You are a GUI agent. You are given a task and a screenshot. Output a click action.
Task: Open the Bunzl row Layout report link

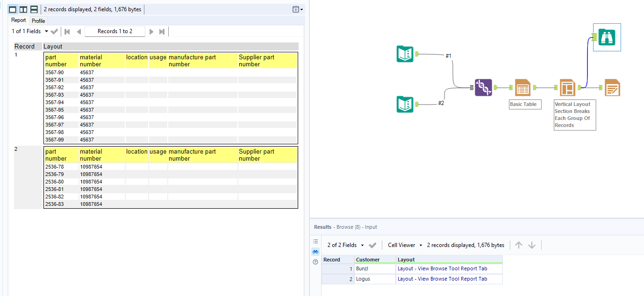pyautogui.click(x=442, y=268)
